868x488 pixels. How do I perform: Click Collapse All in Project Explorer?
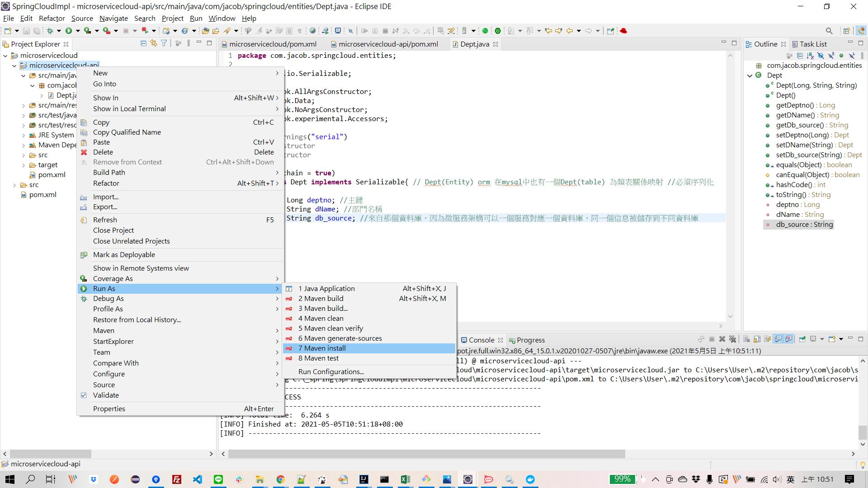tap(143, 43)
